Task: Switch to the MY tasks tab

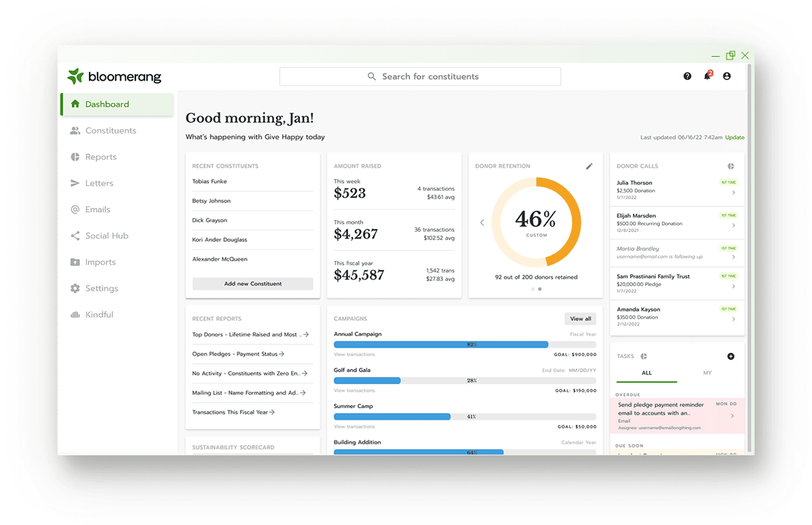Action: (x=707, y=373)
